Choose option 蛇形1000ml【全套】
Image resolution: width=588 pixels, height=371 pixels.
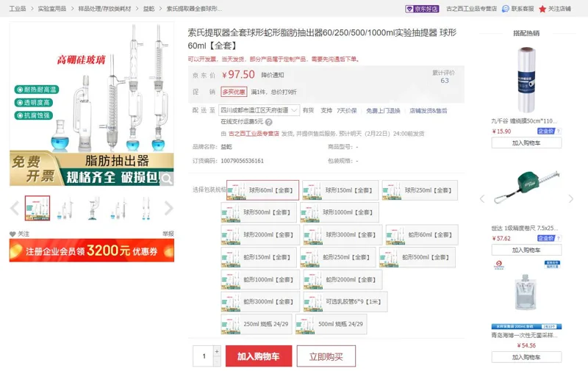click(x=260, y=280)
